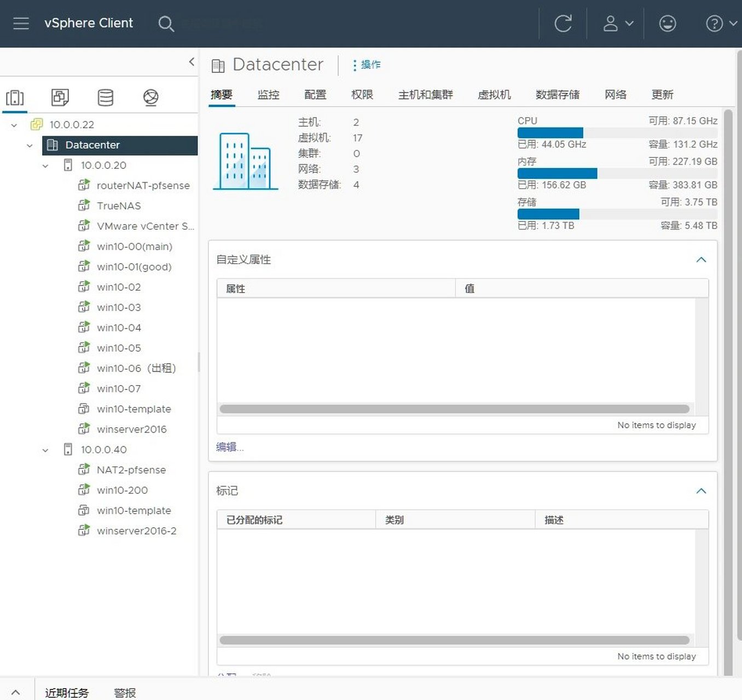Collapse the 10.0.0.40 host node
The height and width of the screenshot is (700, 742).
[x=45, y=450]
